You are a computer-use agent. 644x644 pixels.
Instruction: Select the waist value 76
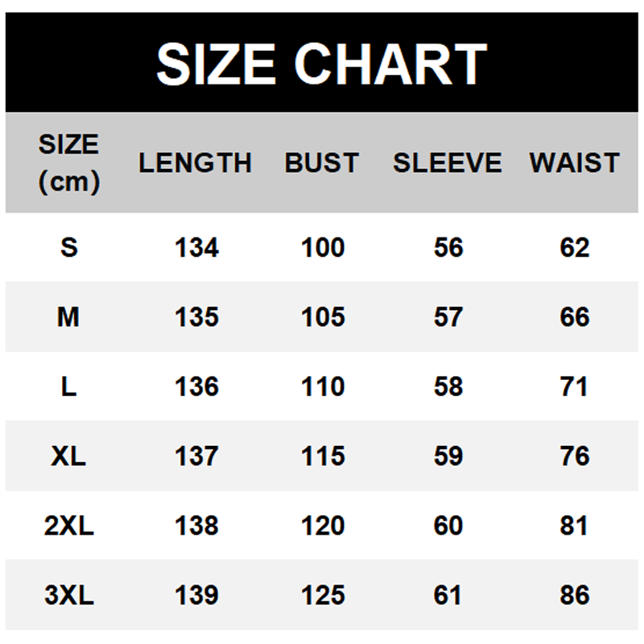pos(575,456)
